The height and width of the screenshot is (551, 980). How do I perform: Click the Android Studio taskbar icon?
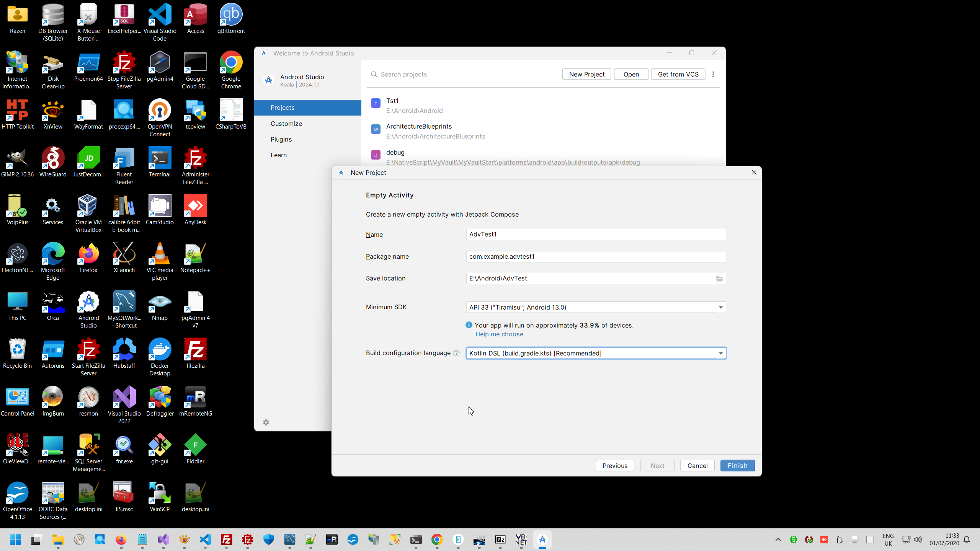point(542,540)
